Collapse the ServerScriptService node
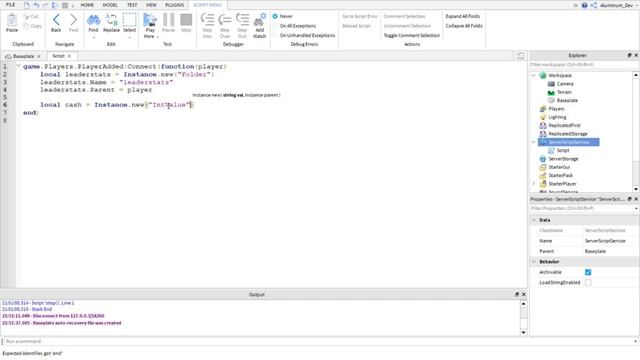 [x=533, y=142]
